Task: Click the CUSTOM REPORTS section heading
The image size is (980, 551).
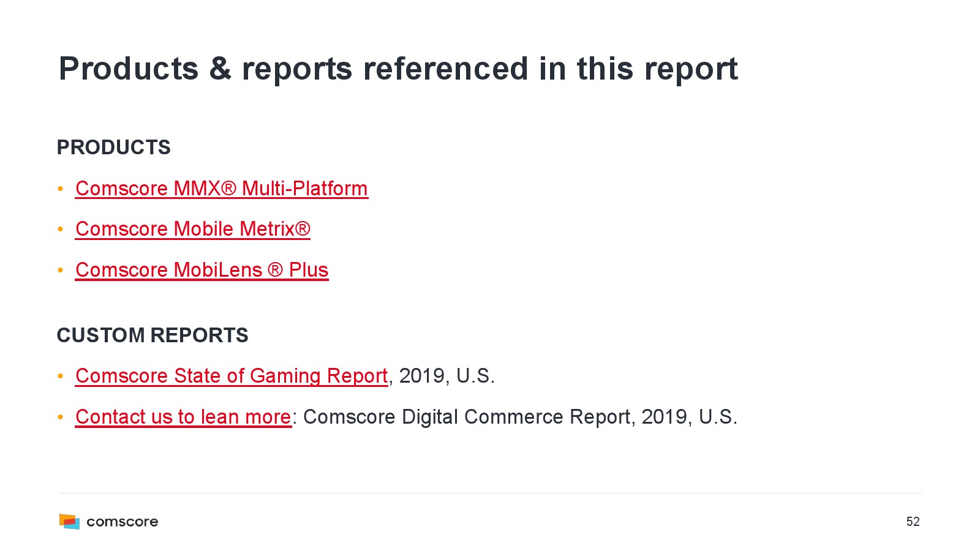Action: coord(153,335)
